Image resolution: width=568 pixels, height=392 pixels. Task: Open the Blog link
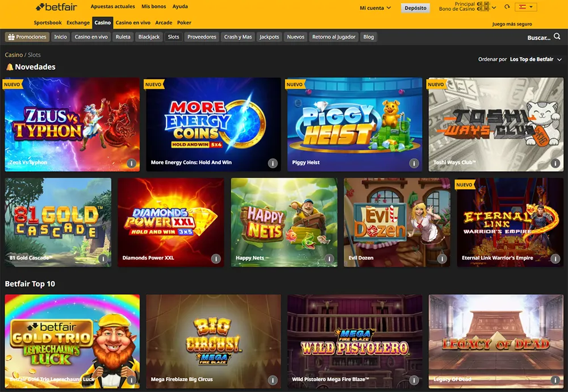click(369, 37)
